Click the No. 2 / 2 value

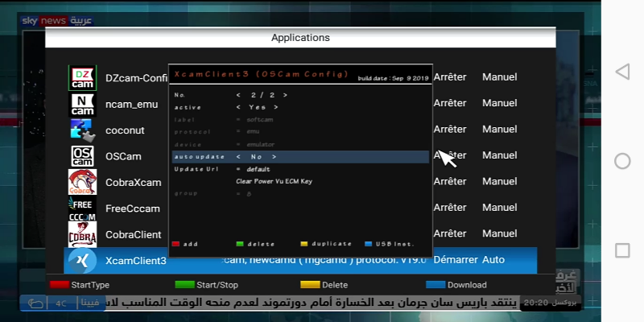point(263,95)
